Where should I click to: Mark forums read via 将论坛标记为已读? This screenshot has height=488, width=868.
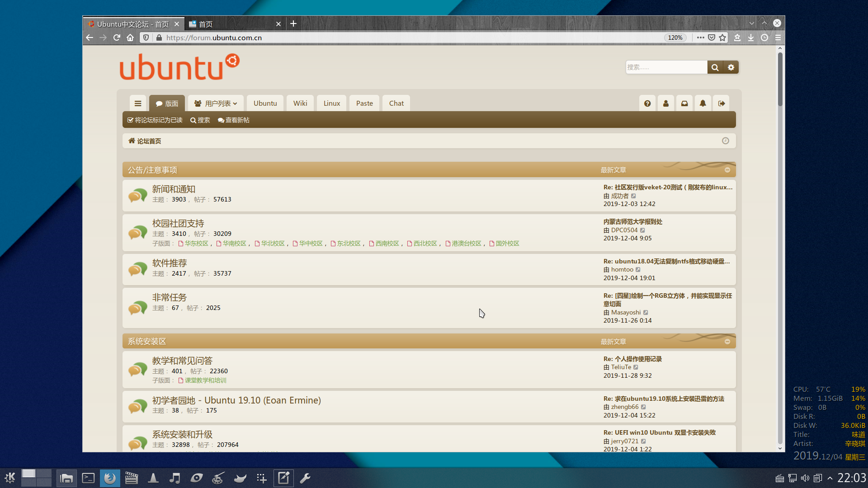pyautogui.click(x=155, y=120)
